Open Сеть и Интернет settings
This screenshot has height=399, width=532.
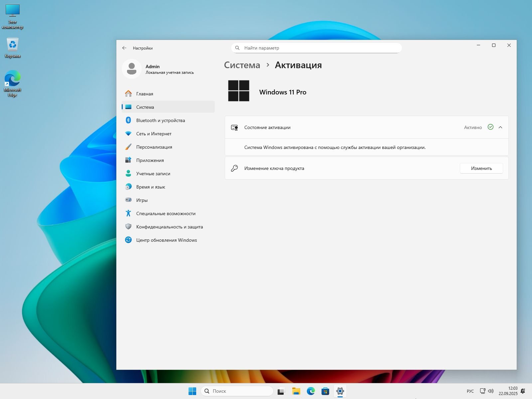click(154, 134)
